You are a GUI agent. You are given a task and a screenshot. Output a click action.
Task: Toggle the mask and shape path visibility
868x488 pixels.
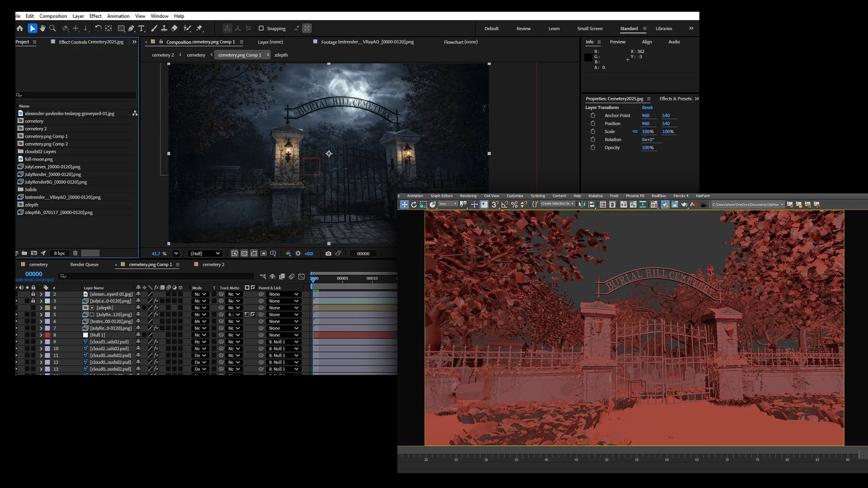(254, 253)
